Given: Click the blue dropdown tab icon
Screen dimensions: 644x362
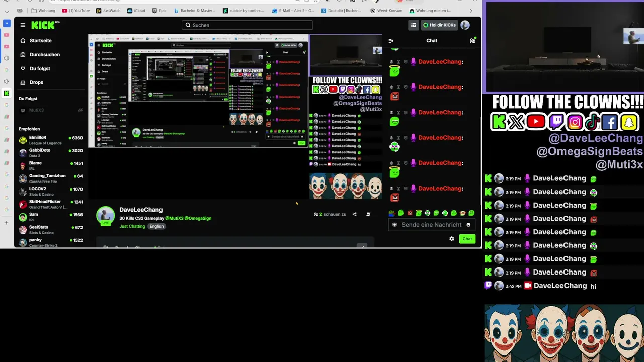Looking at the screenshot, I should (7, 23).
